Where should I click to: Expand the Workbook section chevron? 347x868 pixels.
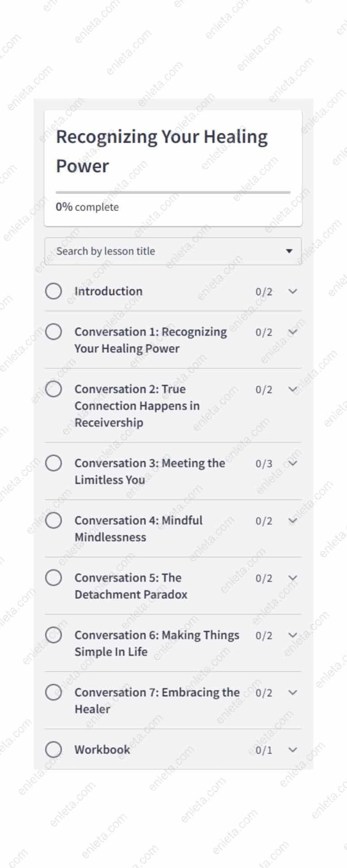pyautogui.click(x=293, y=749)
